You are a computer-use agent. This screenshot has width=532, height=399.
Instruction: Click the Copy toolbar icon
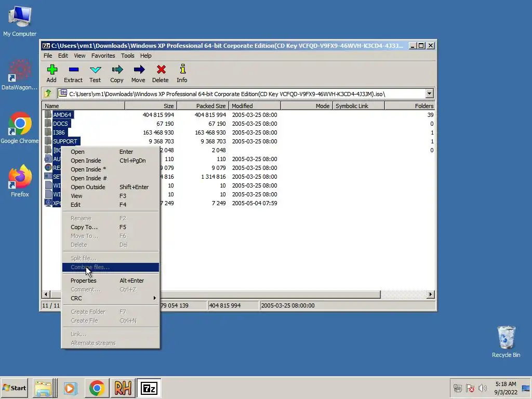(117, 73)
